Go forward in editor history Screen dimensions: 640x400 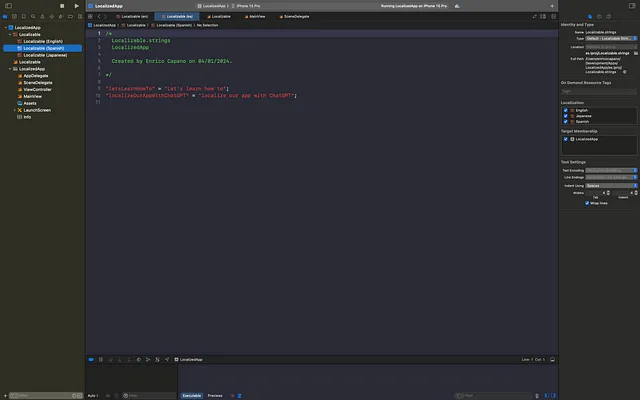click(x=105, y=17)
